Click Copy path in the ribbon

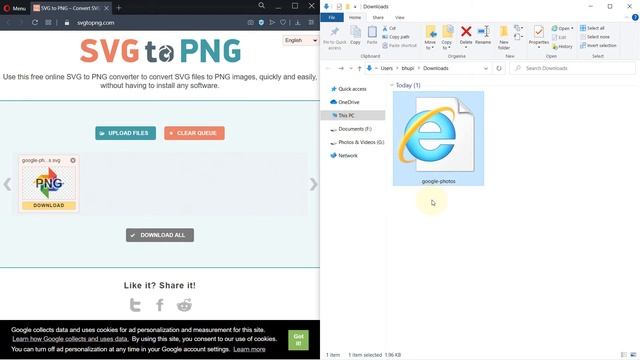click(396, 37)
